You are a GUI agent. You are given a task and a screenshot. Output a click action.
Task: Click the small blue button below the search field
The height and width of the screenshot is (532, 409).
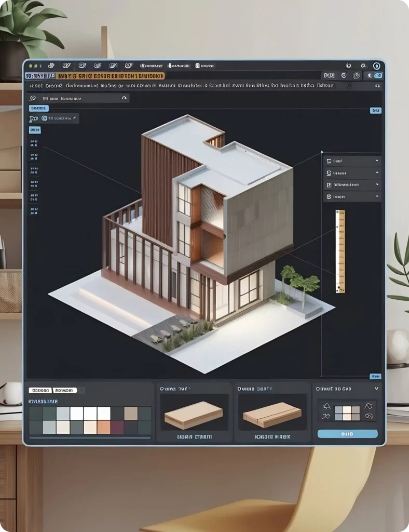[x=38, y=108]
